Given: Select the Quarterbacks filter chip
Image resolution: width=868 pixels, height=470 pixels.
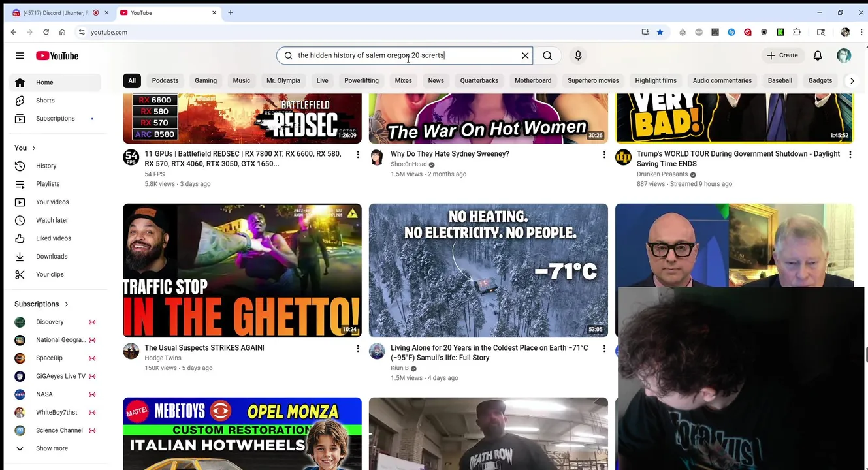Looking at the screenshot, I should click(x=479, y=80).
